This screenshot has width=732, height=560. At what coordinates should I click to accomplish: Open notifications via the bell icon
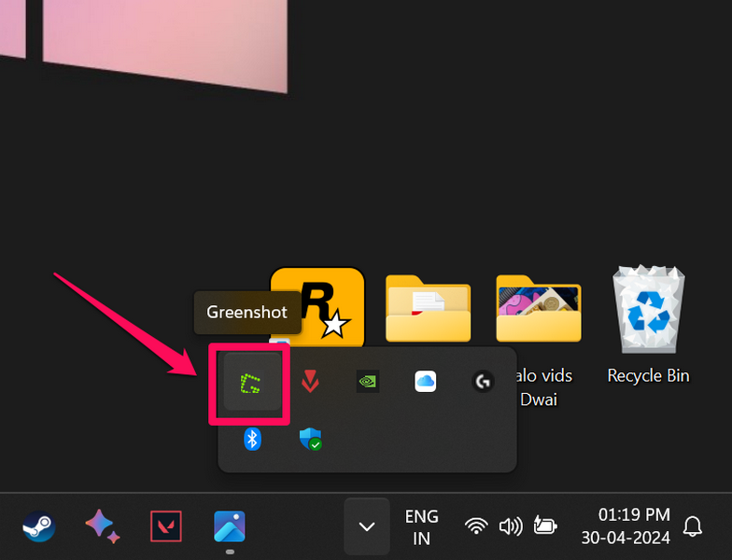[x=693, y=526]
